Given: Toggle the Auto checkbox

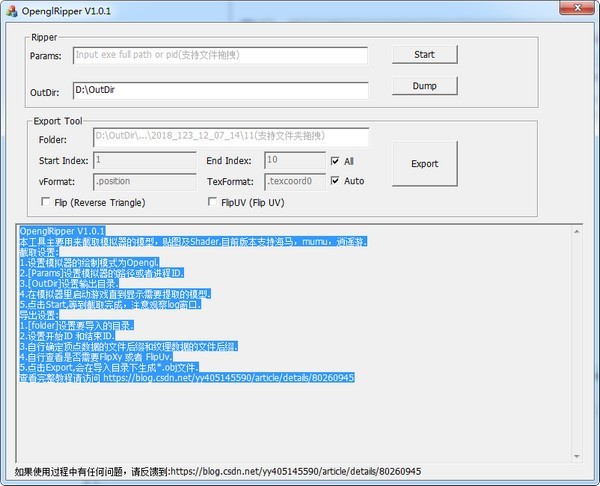Looking at the screenshot, I should [335, 180].
